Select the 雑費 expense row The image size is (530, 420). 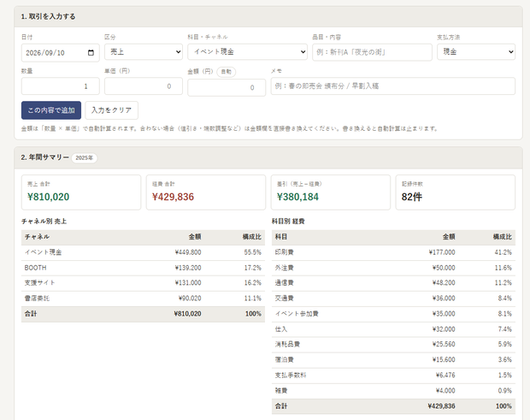pos(393,391)
